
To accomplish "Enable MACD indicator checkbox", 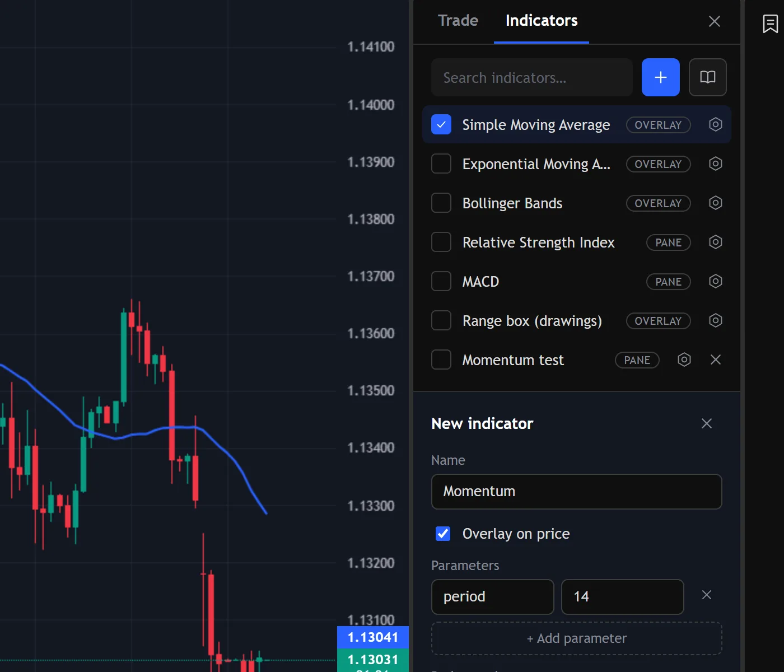I will point(441,281).
